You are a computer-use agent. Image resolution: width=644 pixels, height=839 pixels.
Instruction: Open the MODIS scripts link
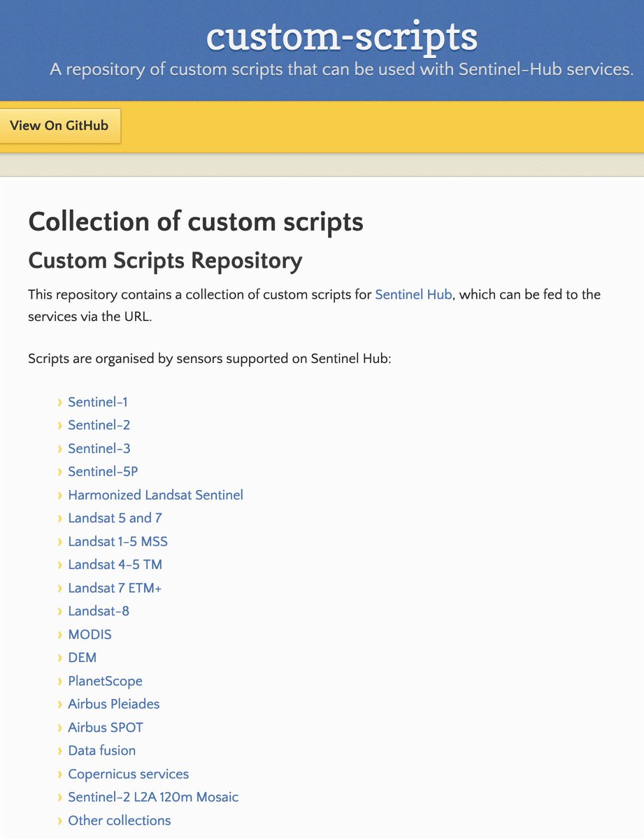click(90, 634)
